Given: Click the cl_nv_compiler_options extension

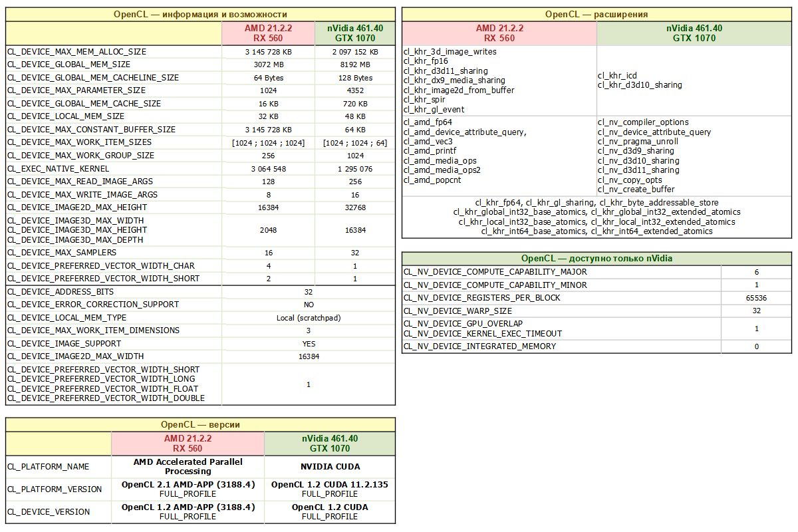Looking at the screenshot, I should coord(644,122).
